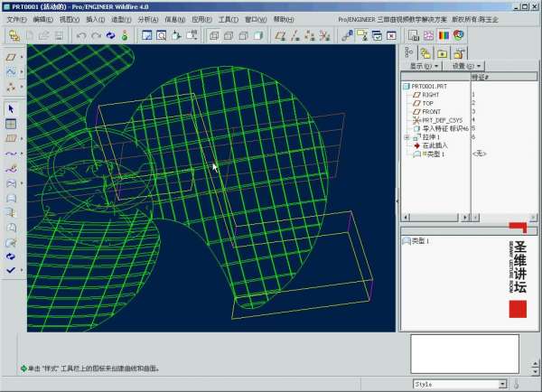Click the model tree tab icon
542x392 pixels.
(409, 53)
